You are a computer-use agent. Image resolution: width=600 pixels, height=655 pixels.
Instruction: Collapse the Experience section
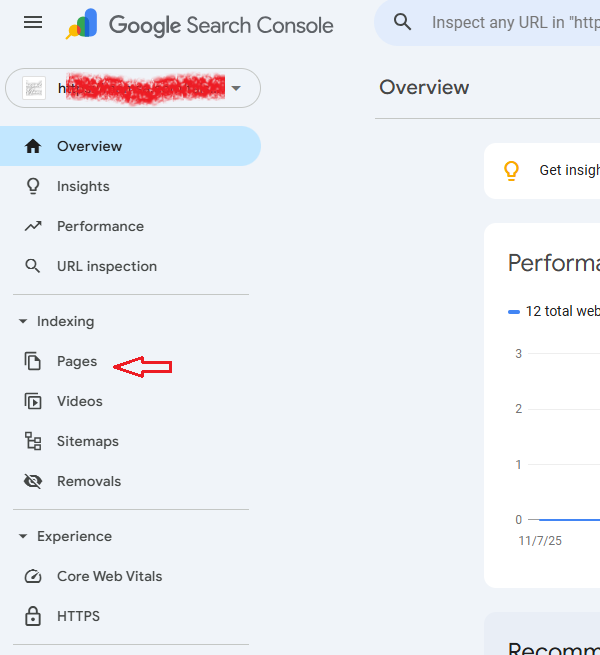pos(66,536)
